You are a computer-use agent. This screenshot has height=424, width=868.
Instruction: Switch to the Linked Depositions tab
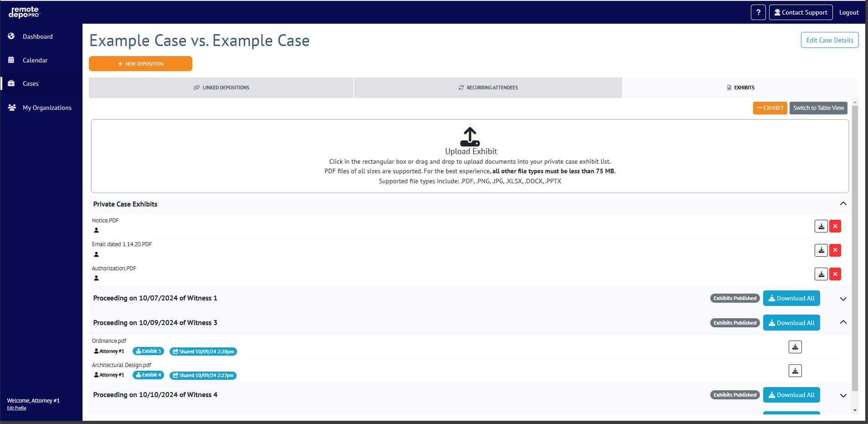pos(221,88)
